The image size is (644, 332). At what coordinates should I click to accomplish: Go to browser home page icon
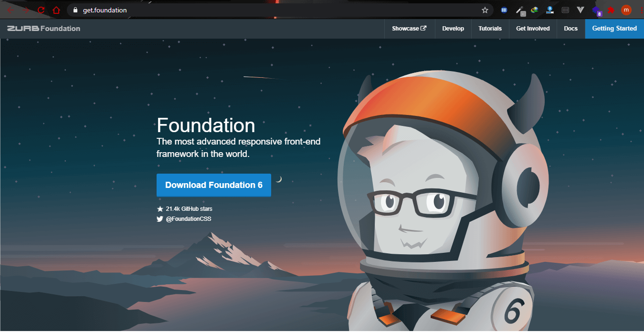click(x=56, y=10)
